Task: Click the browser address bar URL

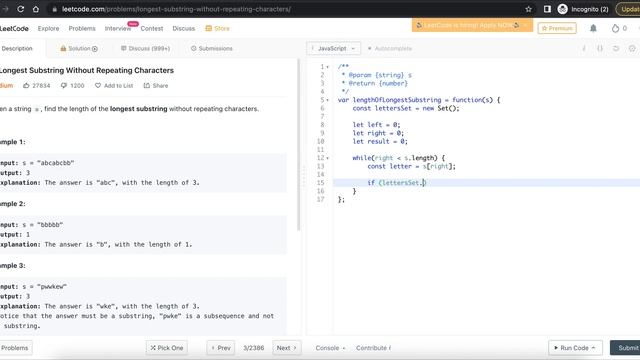Action: [x=176, y=9]
